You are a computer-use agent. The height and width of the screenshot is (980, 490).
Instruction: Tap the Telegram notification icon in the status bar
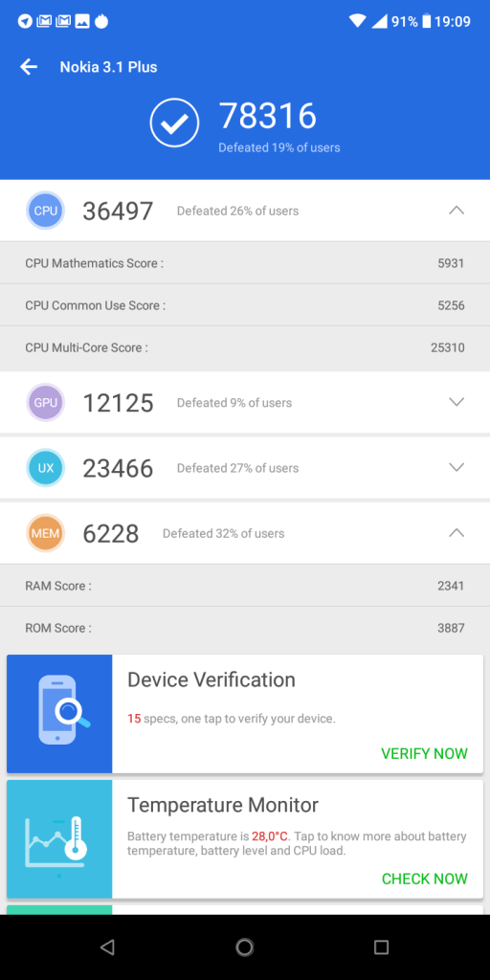pyautogui.click(x=24, y=21)
